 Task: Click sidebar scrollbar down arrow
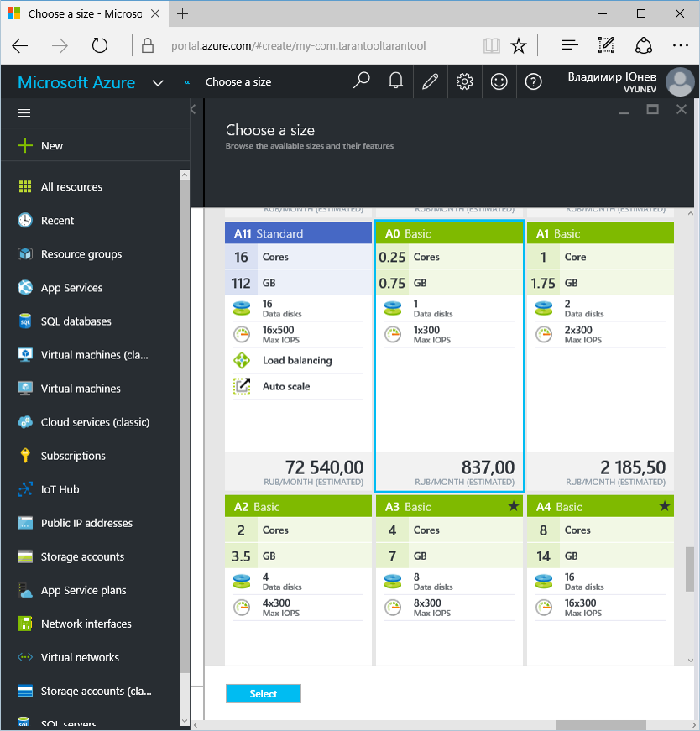click(184, 721)
